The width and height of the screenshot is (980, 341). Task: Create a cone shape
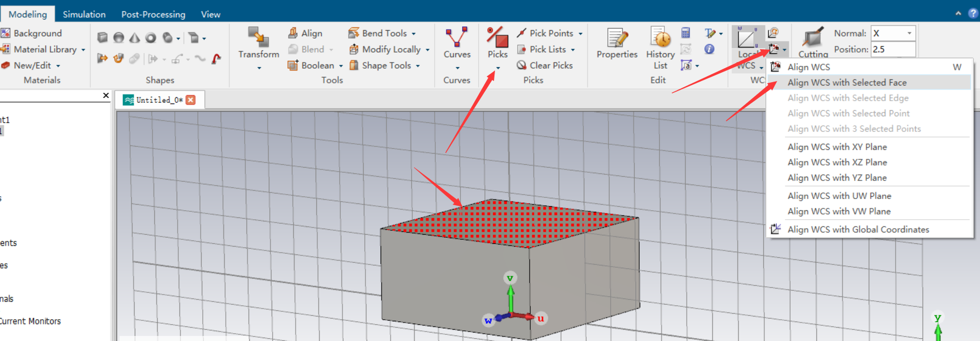tap(135, 37)
